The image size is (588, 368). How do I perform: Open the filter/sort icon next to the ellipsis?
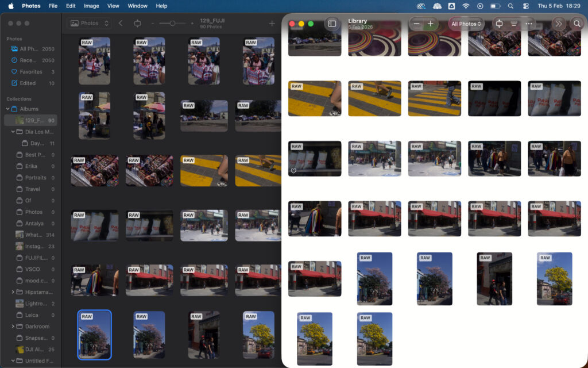(x=514, y=24)
